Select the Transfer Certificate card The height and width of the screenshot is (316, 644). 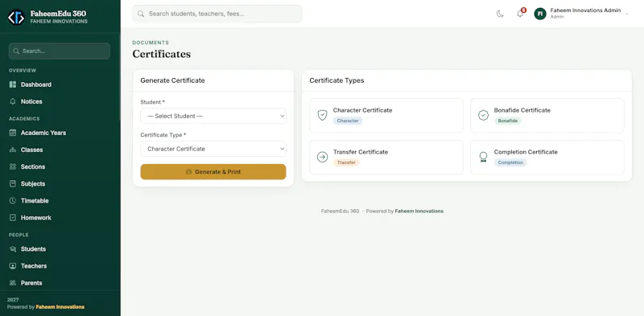click(x=386, y=158)
